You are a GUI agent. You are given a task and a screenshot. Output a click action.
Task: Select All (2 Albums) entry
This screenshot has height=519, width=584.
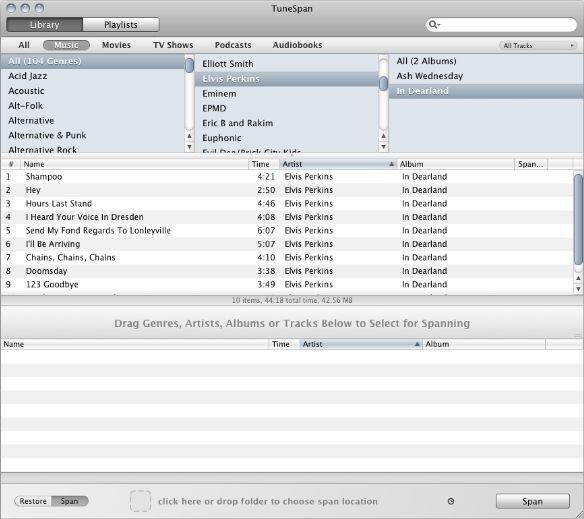(486, 61)
